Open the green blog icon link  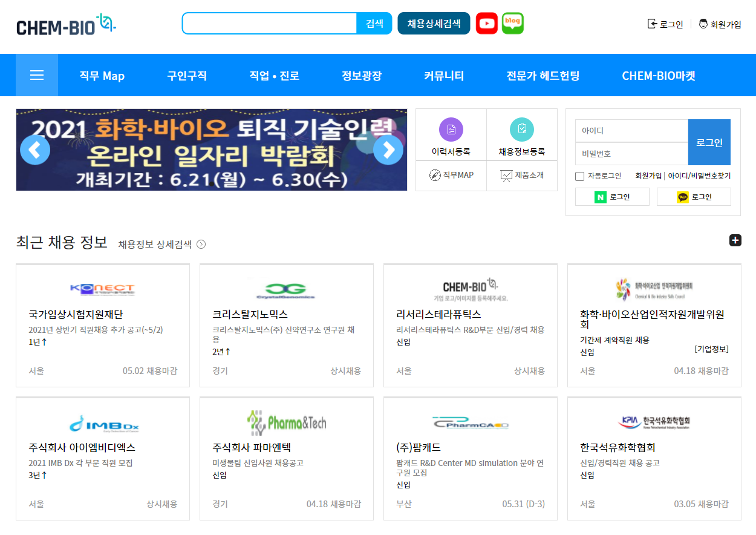513,24
